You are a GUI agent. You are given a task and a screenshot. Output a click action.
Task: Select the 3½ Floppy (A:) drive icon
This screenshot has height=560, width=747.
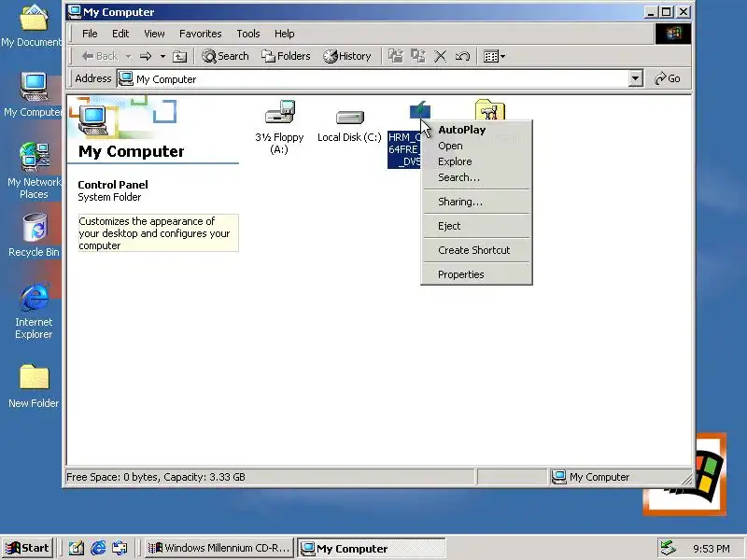[279, 113]
